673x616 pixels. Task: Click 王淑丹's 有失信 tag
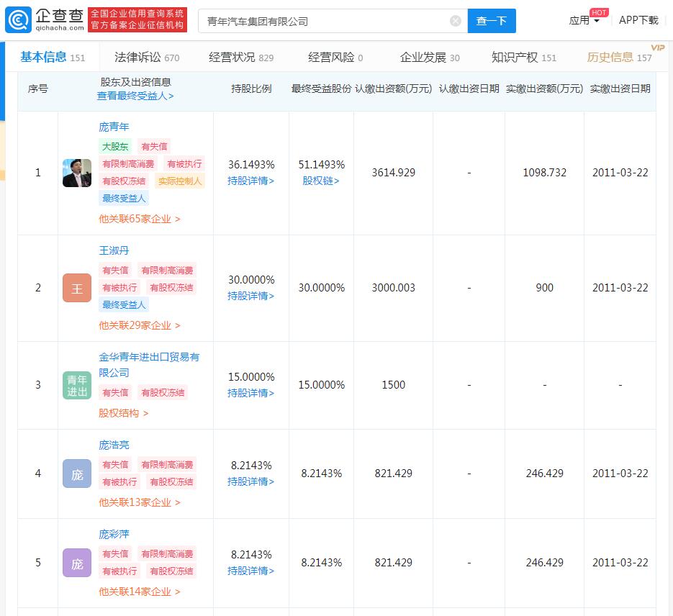[115, 271]
